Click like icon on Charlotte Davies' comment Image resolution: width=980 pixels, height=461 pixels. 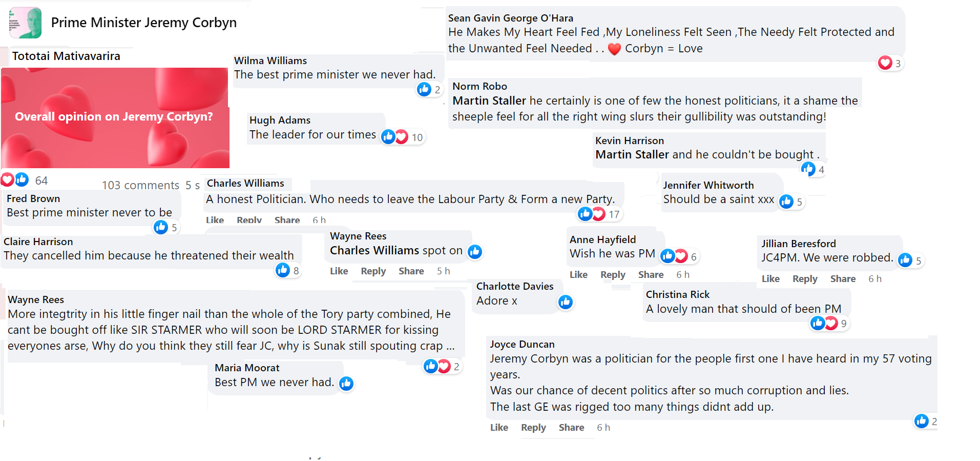566,302
